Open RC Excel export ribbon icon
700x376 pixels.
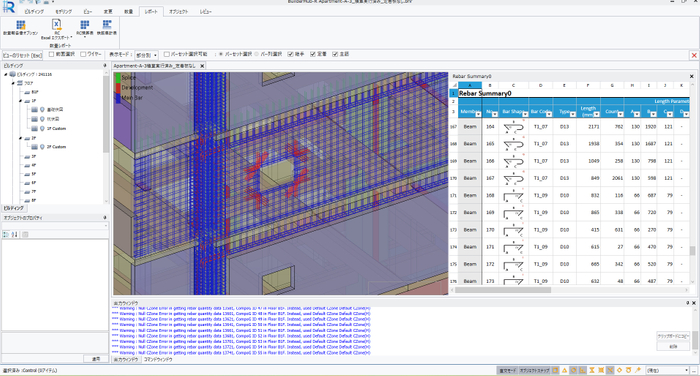pyautogui.click(x=57, y=25)
